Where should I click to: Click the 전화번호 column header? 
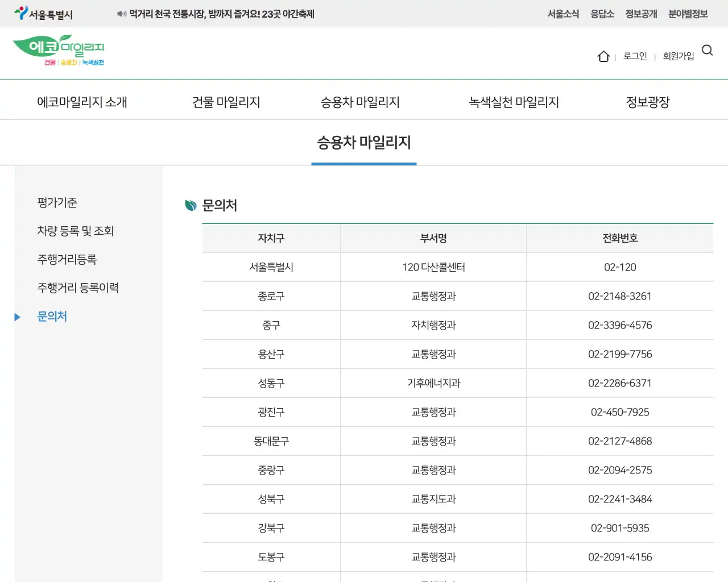[x=620, y=238]
